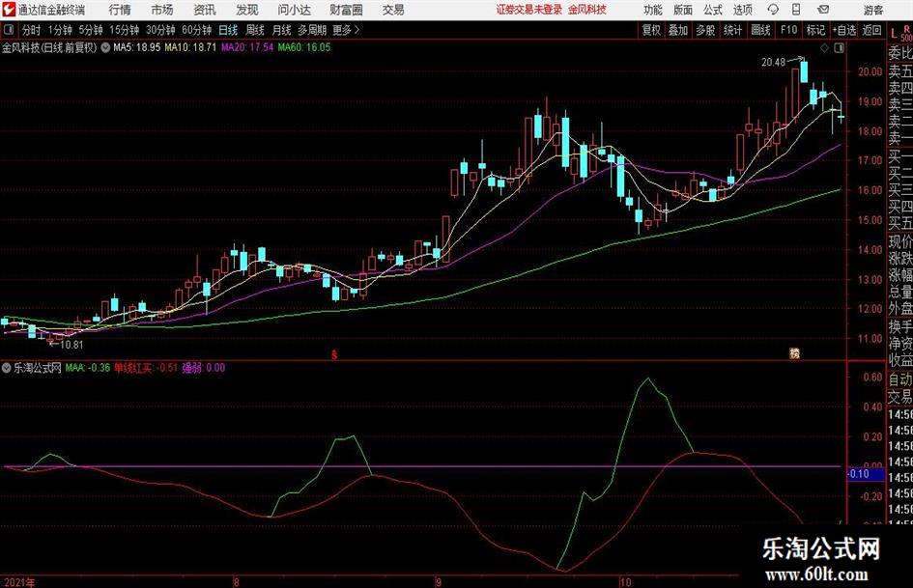Open the 选项 menu
913x588 pixels.
742,10
